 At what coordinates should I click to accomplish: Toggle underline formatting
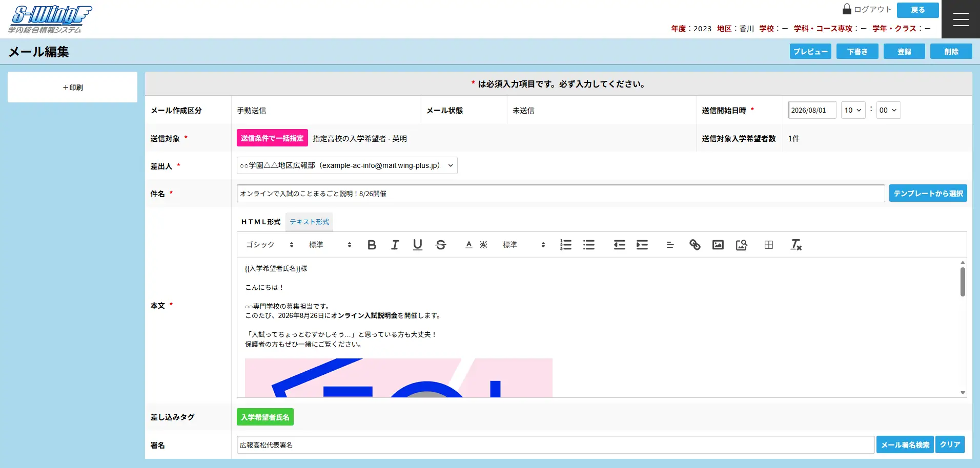(417, 245)
